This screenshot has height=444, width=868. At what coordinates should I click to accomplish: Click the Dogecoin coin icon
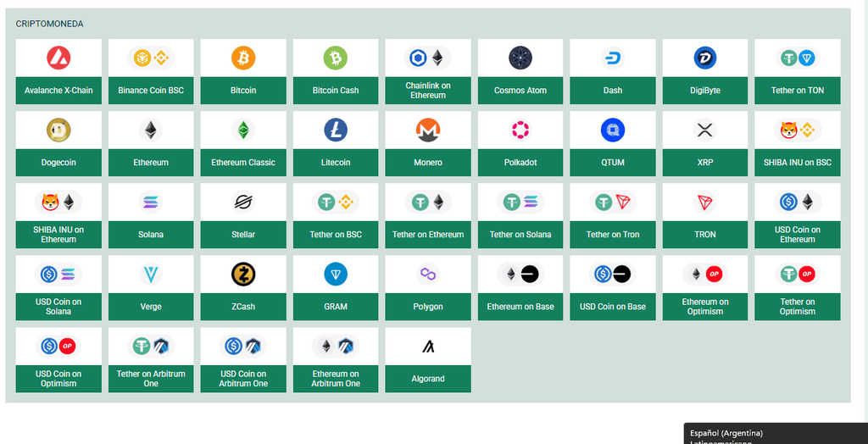tap(58, 130)
